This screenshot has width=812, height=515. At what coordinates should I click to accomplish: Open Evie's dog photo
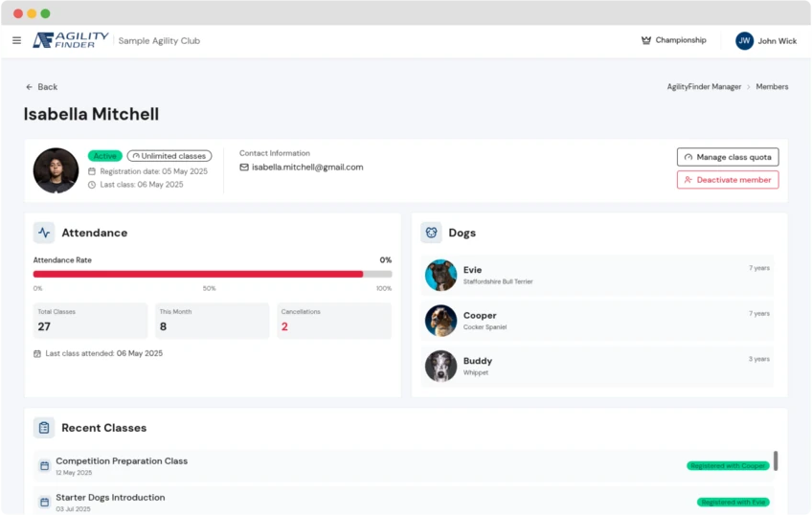point(440,276)
